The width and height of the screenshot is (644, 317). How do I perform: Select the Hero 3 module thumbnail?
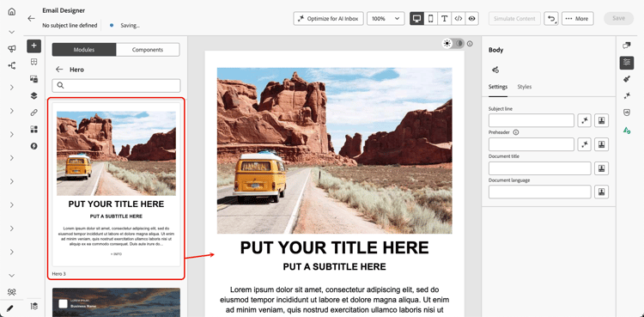pos(116,185)
